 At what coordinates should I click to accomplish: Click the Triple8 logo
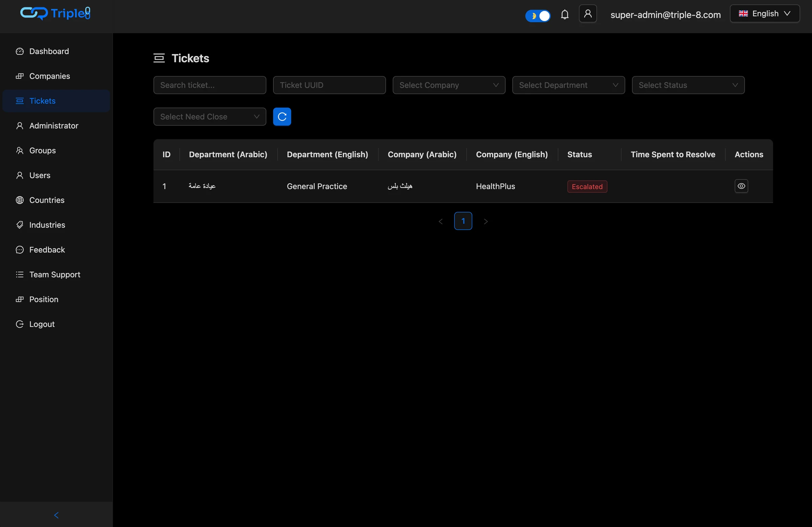point(55,13)
